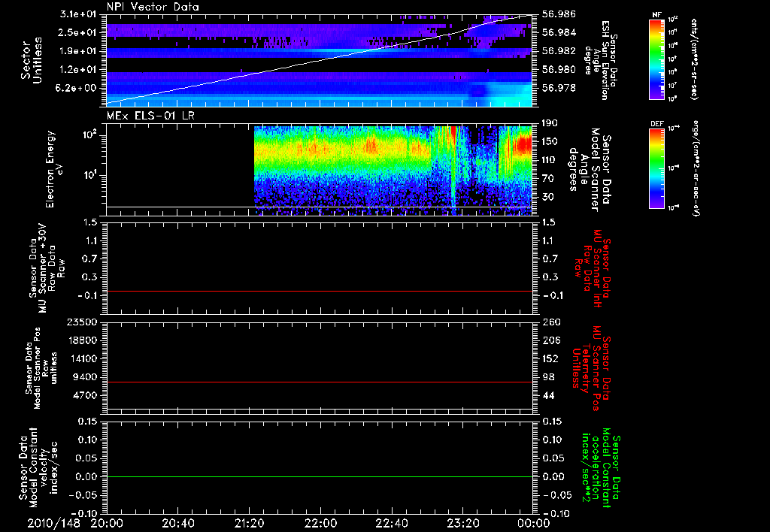Click the red "MU Scanner Pos Telemetry Unitless" label
Viewport: 770px width, 532px height.
[x=591, y=368]
